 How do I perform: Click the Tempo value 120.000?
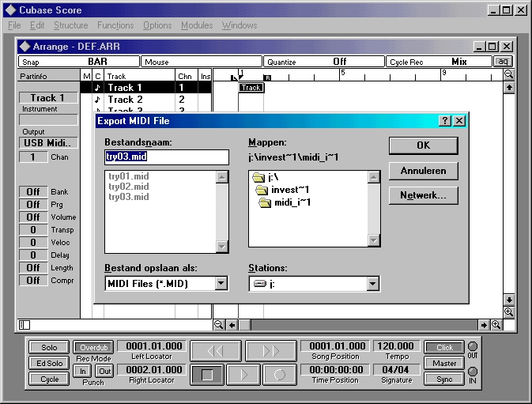point(396,346)
